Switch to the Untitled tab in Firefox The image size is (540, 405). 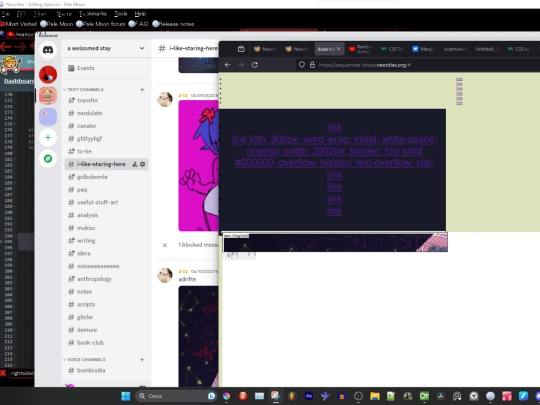487,49
